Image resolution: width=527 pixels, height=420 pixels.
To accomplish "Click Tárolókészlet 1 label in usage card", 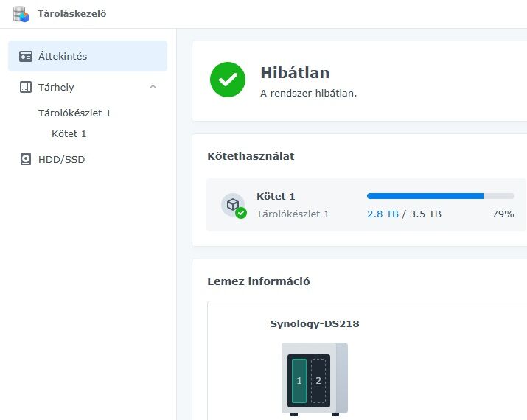I will pyautogui.click(x=293, y=214).
